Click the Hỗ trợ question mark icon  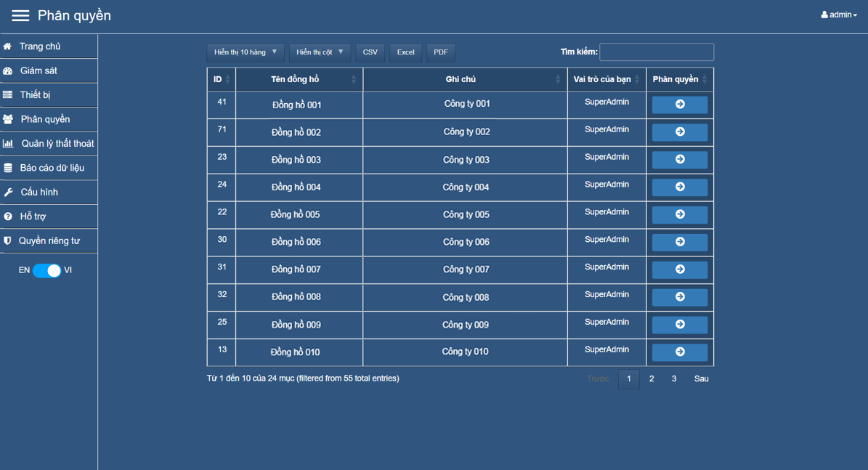coord(8,216)
